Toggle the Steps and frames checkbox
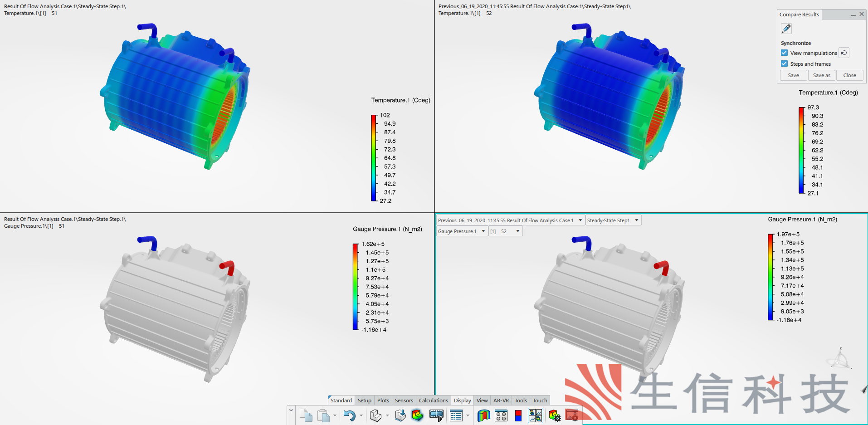868x425 pixels. point(785,64)
